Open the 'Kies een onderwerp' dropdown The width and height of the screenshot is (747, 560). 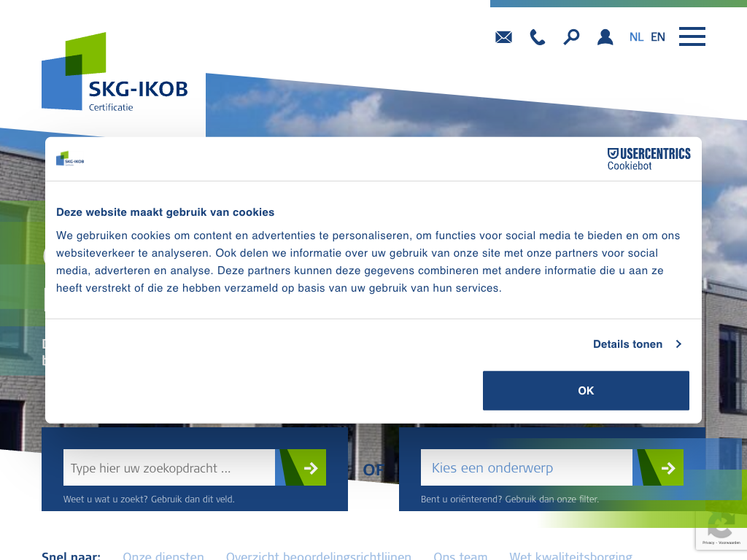pyautogui.click(x=526, y=468)
